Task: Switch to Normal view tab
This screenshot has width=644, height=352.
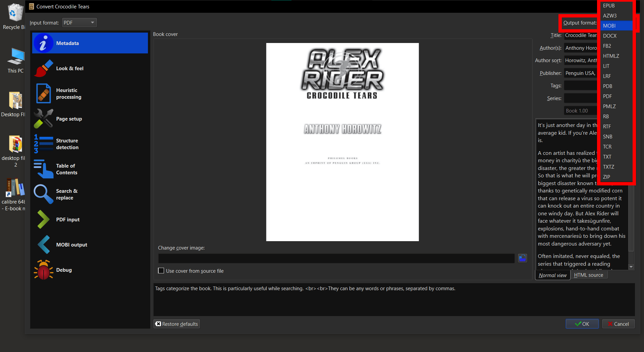Action: coord(552,275)
